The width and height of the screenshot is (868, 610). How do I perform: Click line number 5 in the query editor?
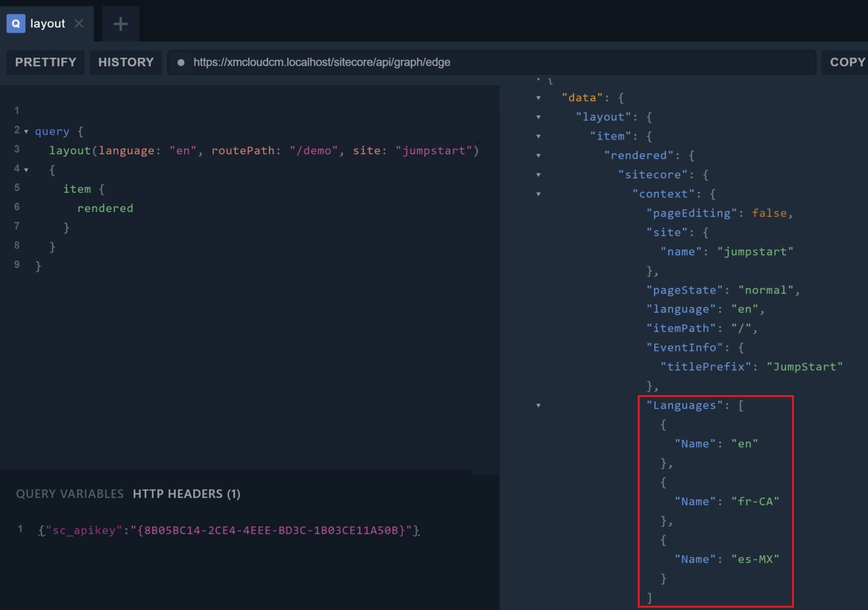click(x=16, y=188)
